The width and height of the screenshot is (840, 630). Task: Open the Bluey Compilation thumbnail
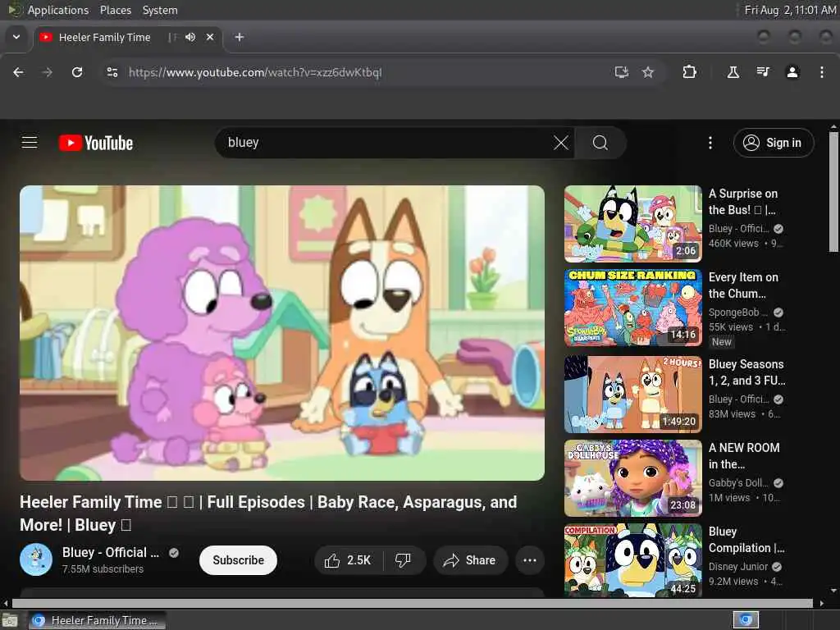click(x=633, y=560)
